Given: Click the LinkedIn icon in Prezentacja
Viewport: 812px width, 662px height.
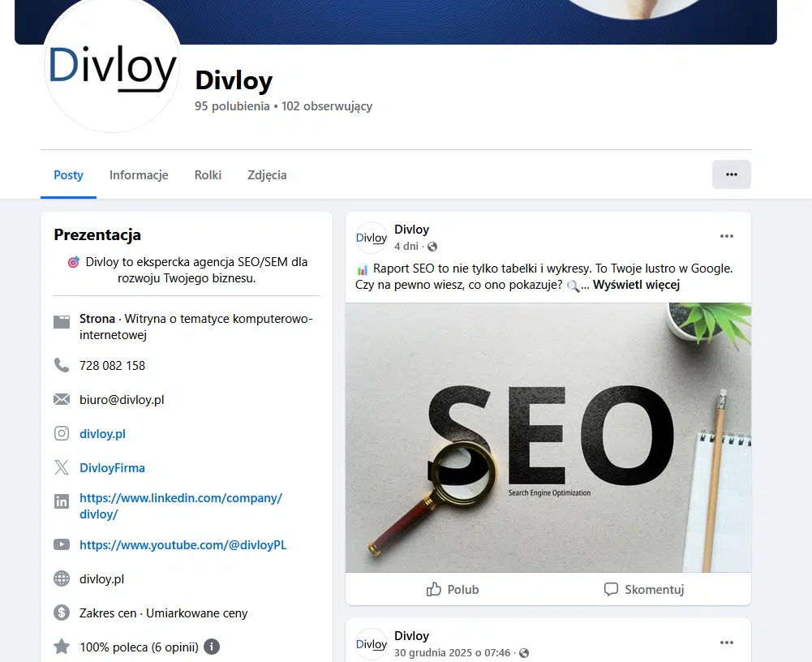Looking at the screenshot, I should (62, 501).
